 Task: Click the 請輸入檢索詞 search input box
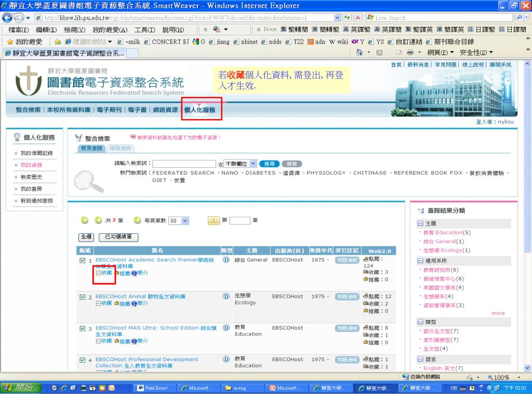point(184,164)
